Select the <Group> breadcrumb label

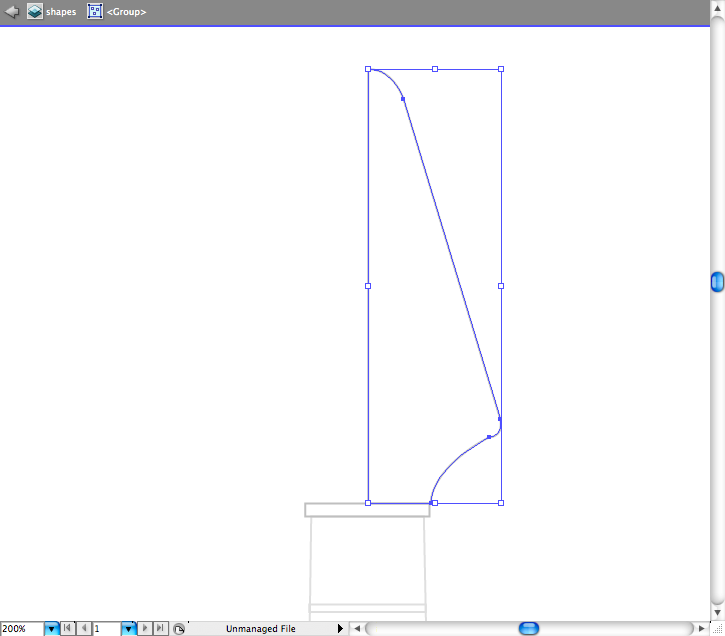click(127, 12)
